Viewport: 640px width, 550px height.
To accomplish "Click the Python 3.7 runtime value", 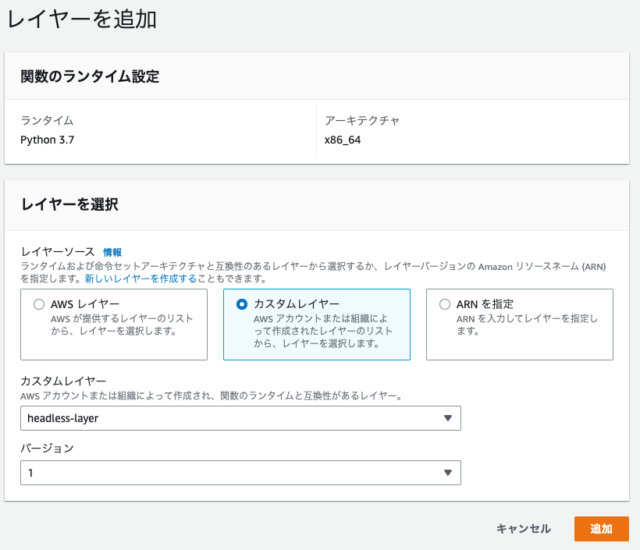I will (x=47, y=140).
